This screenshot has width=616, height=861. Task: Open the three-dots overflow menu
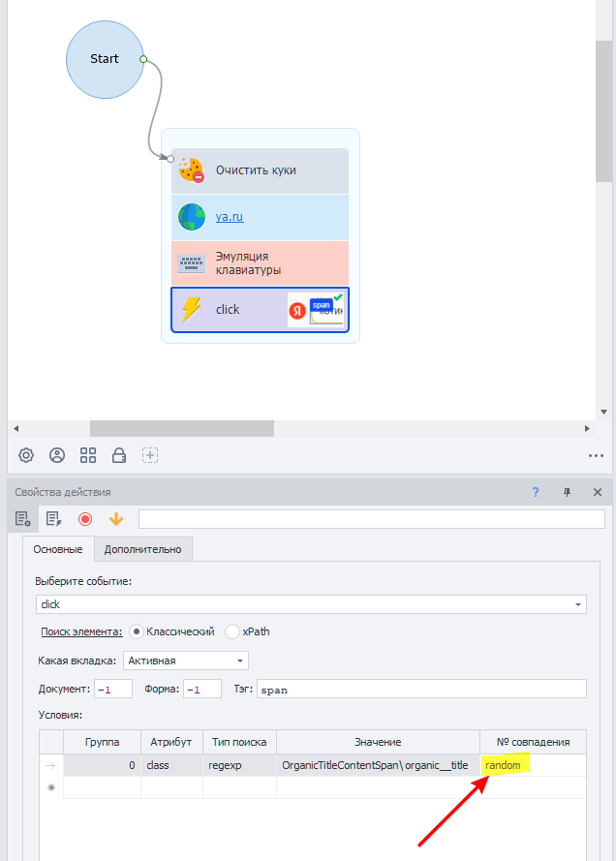pos(596,456)
